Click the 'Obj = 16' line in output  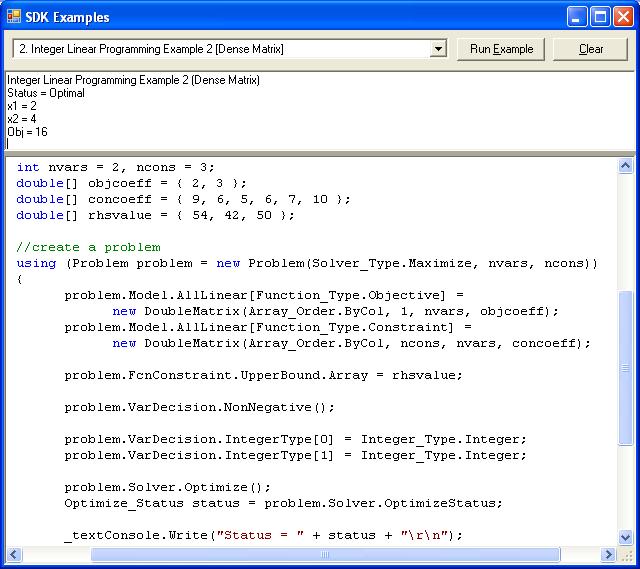coord(27,132)
